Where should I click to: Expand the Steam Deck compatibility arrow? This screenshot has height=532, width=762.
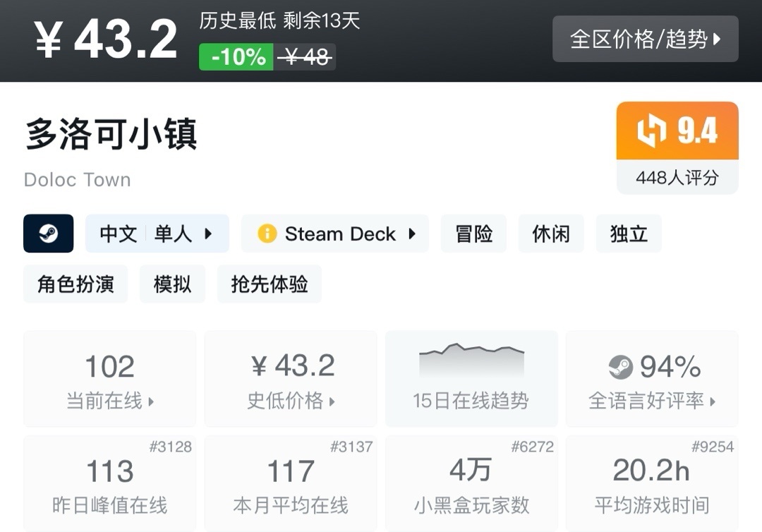(413, 234)
